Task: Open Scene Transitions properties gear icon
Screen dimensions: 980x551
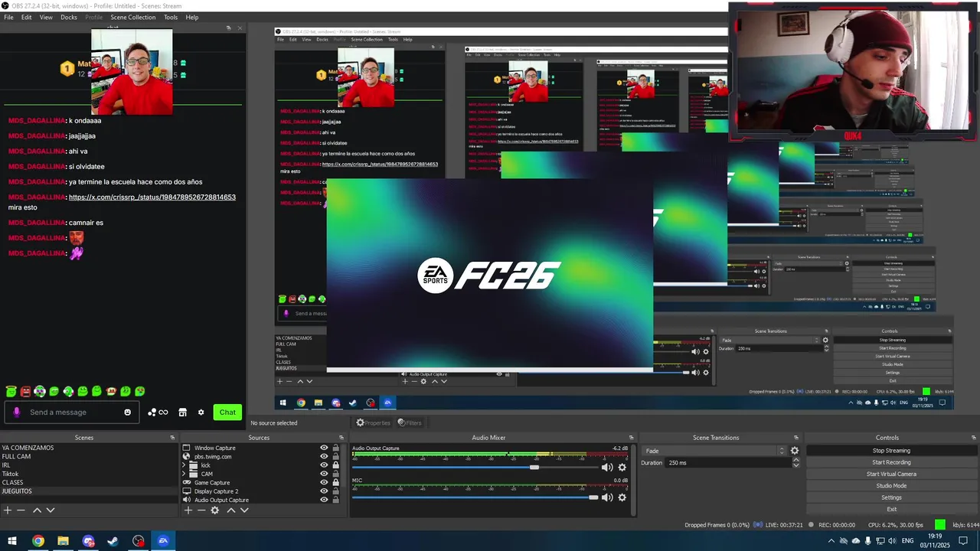Action: click(795, 451)
